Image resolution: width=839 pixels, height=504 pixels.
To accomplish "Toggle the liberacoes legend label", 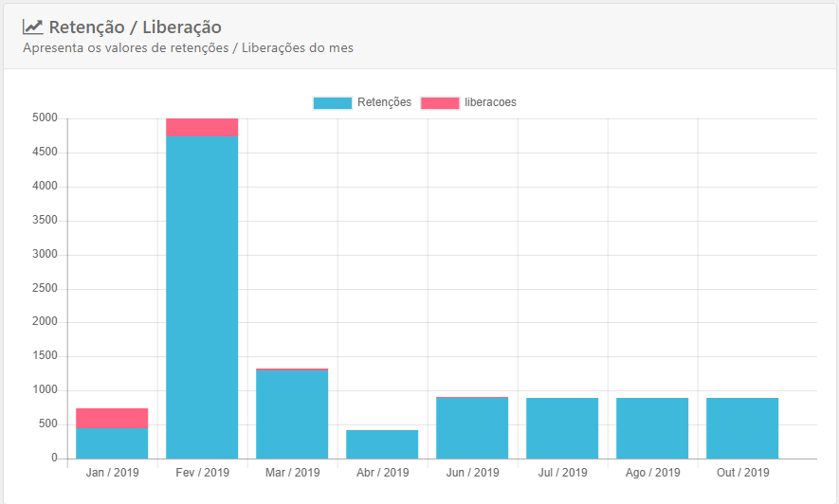I will click(490, 102).
